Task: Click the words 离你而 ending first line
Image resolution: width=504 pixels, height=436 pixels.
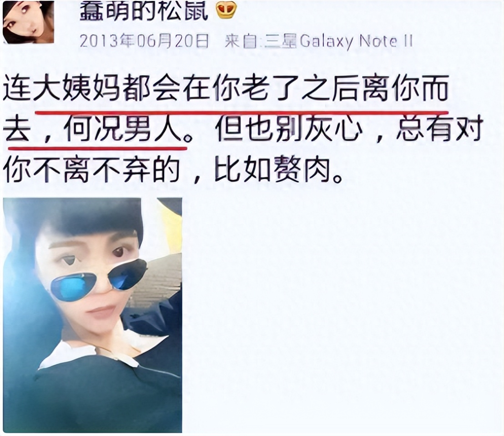Action: click(x=405, y=88)
